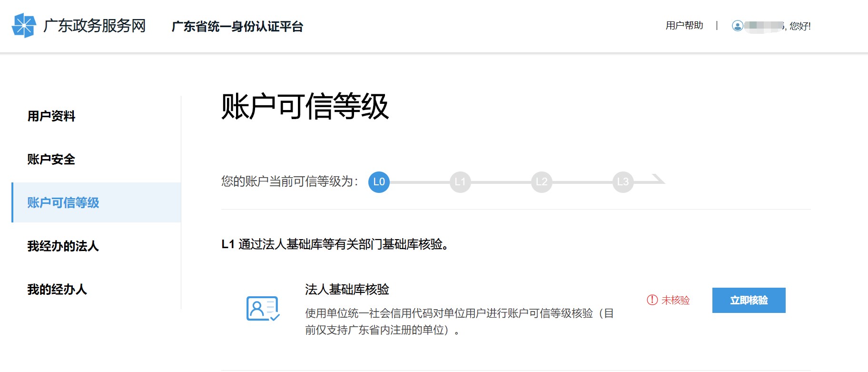Open 我的经办人 in the sidebar

point(57,290)
